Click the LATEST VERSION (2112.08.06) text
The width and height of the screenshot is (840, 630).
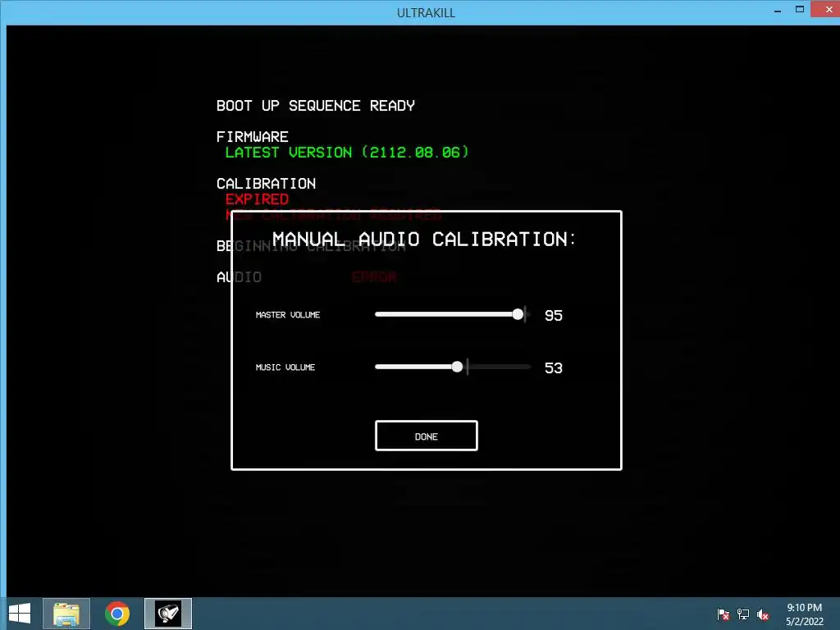347,152
